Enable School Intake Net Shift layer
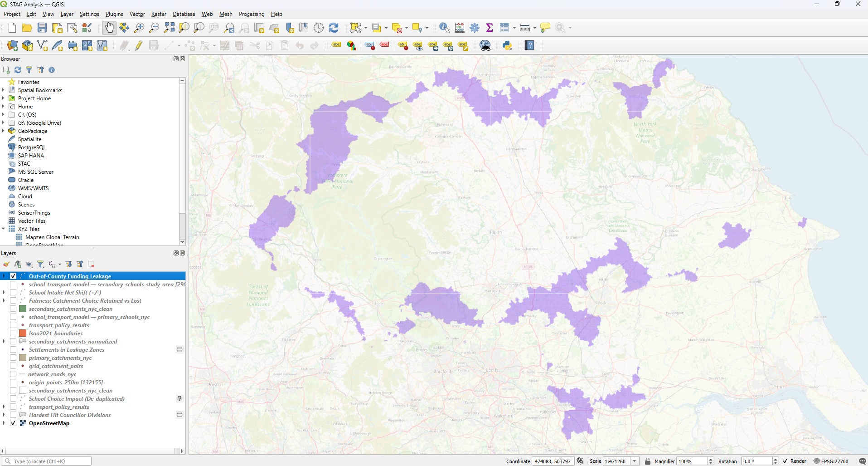Viewport: 868px width, 466px height. (13, 293)
